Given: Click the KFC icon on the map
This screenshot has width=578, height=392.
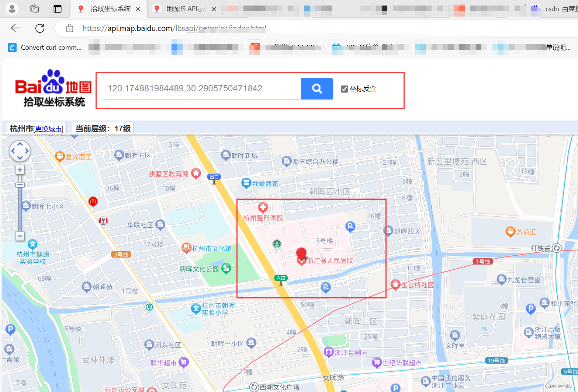Looking at the screenshot, I should [103, 221].
